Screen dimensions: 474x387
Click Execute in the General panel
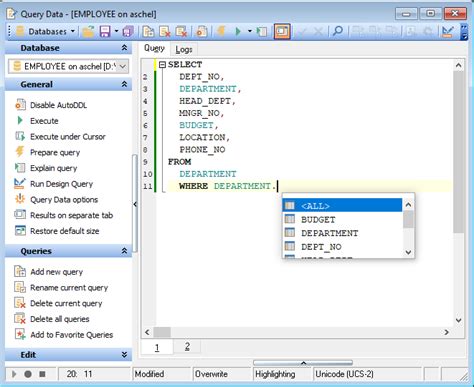tap(37, 121)
